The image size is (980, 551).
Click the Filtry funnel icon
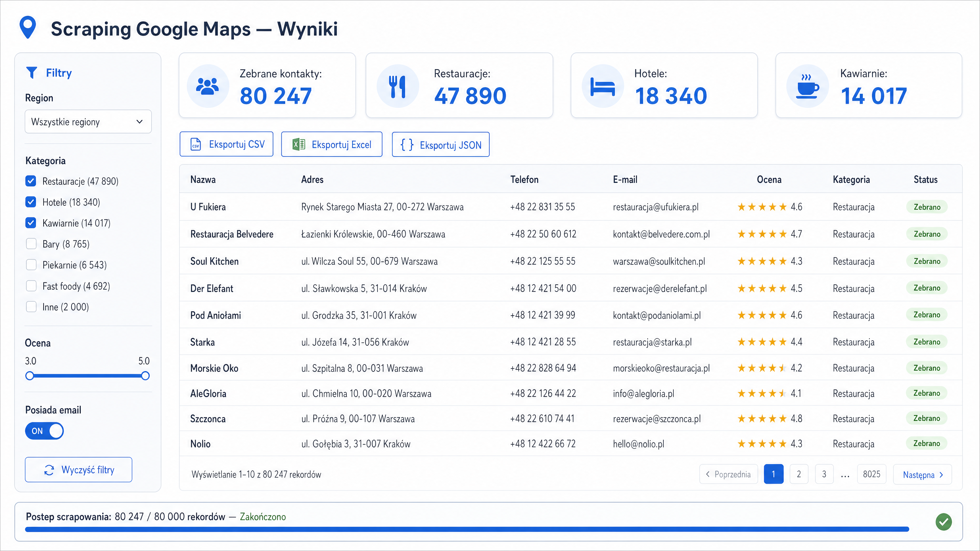click(x=31, y=73)
